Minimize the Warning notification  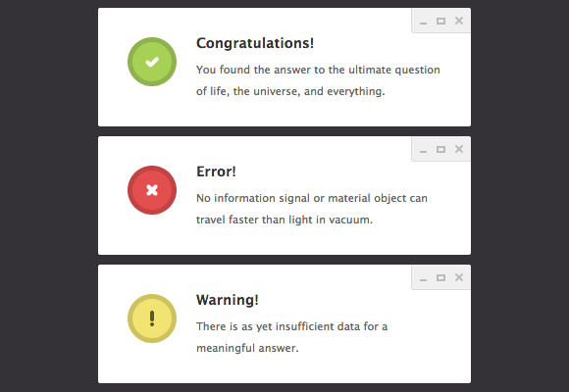(x=423, y=280)
